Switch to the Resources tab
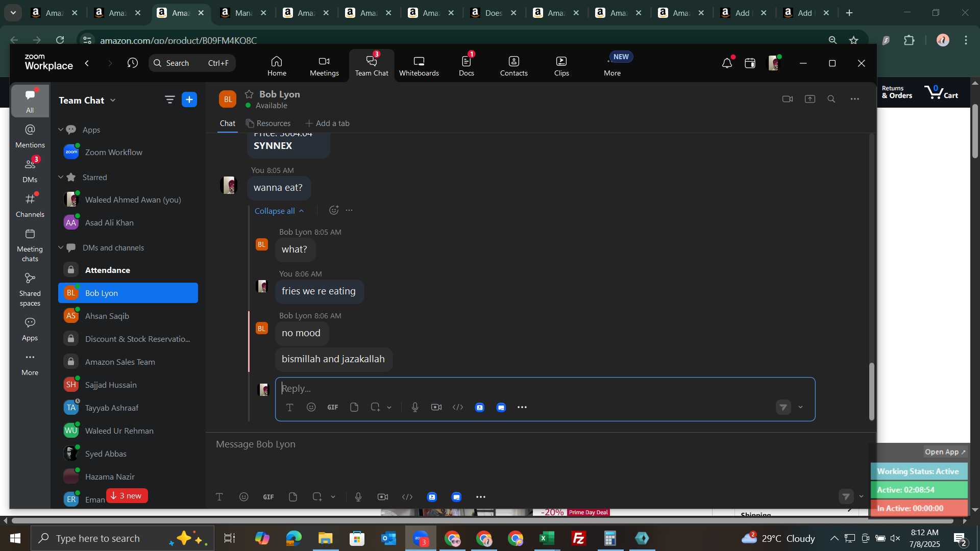This screenshot has width=980, height=551. pos(268,123)
